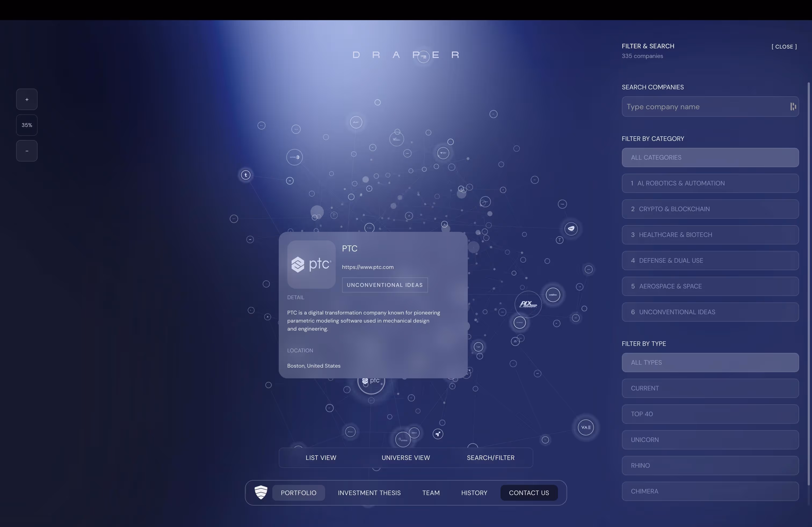Image resolution: width=812 pixels, height=527 pixels.
Task: Click the ptc node below the card
Action: tap(371, 385)
